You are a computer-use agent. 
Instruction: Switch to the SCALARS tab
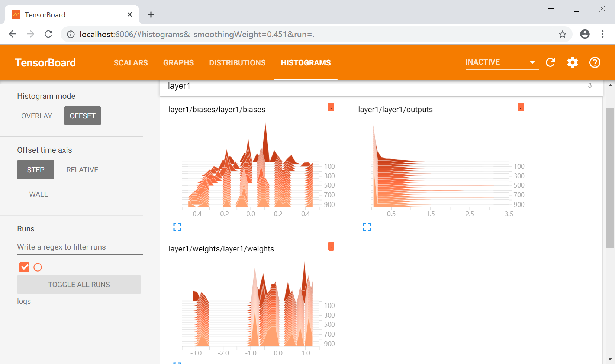click(131, 63)
